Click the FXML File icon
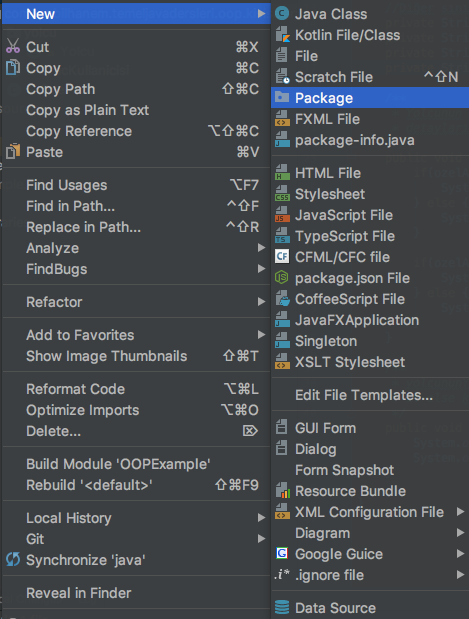Image resolution: width=469 pixels, height=619 pixels. pyautogui.click(x=282, y=119)
